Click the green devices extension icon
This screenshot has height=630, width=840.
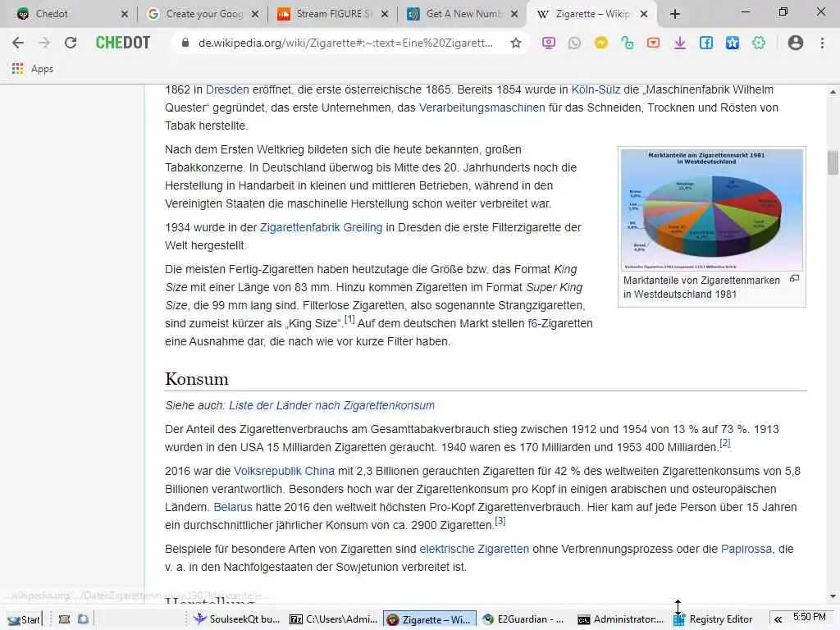pyautogui.click(x=627, y=43)
